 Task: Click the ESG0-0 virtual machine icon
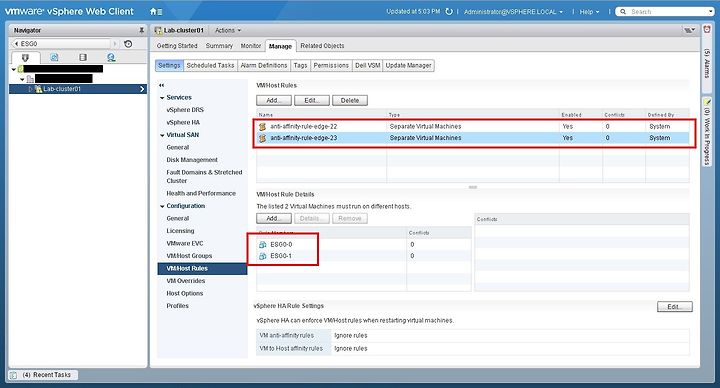[263, 244]
